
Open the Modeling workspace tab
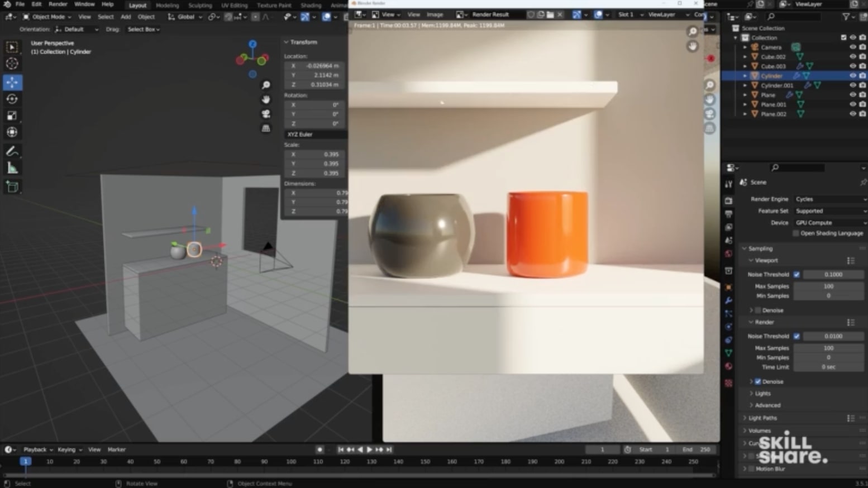click(166, 5)
